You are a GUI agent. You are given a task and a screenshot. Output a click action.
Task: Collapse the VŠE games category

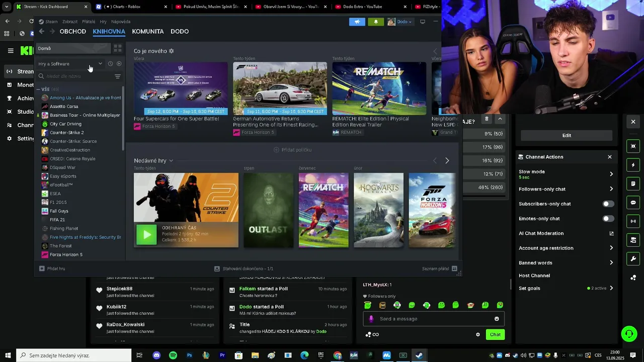[x=38, y=89]
